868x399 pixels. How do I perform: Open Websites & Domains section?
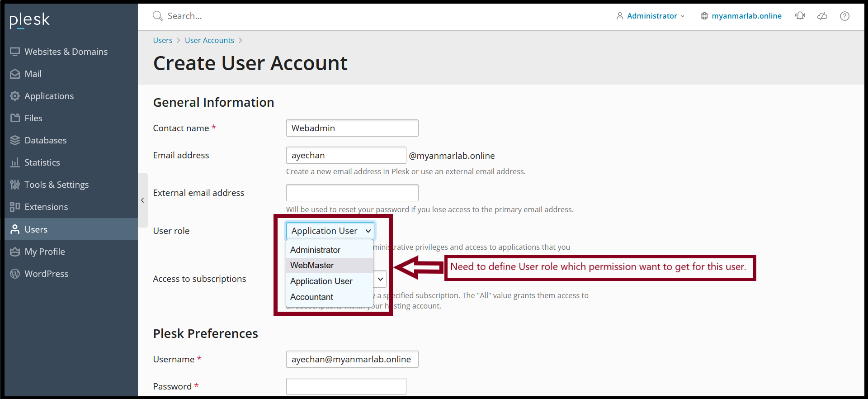tap(66, 52)
